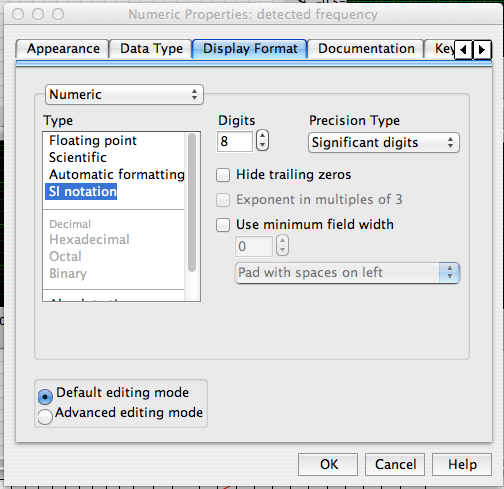
Task: Click the OK button
Action: [328, 464]
